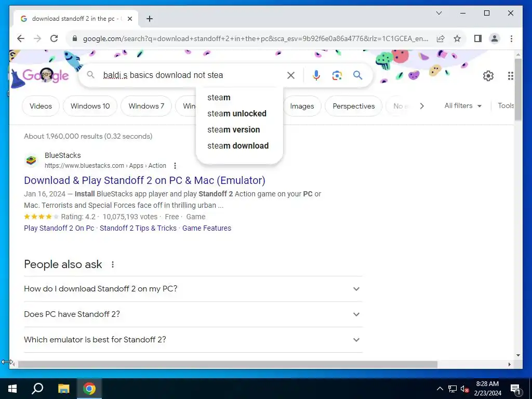
Task: Expand 'Does PC have Standoff 2?' question
Action: pos(193,314)
